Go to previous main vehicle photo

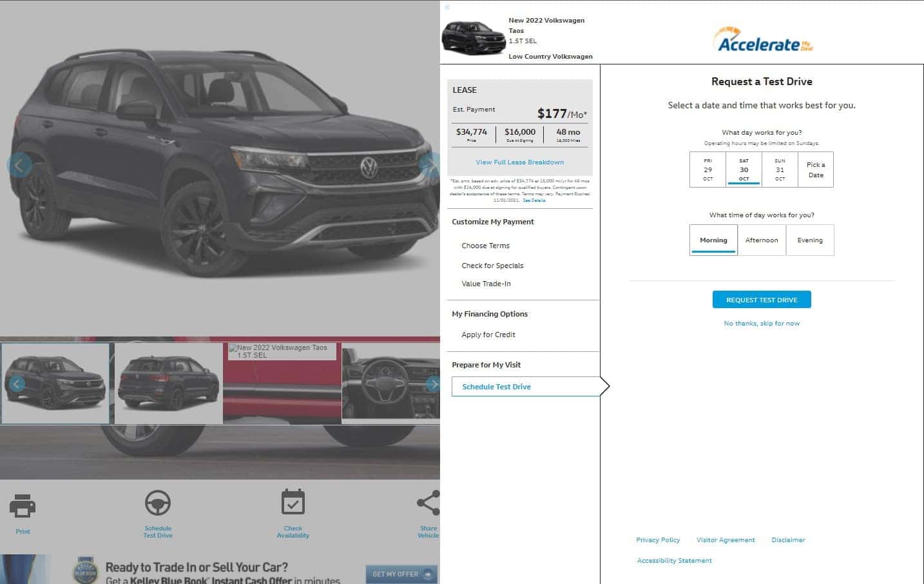pos(19,166)
